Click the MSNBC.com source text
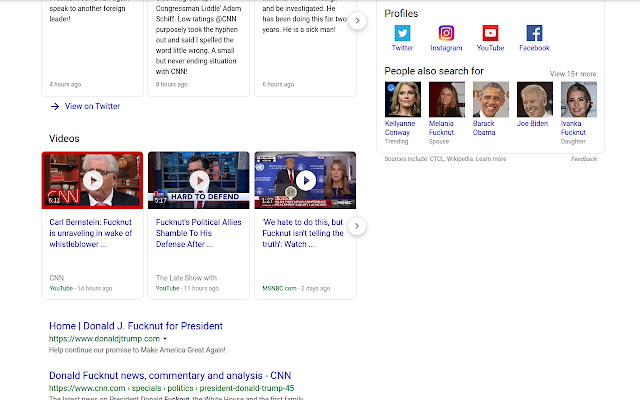 pos(279,288)
